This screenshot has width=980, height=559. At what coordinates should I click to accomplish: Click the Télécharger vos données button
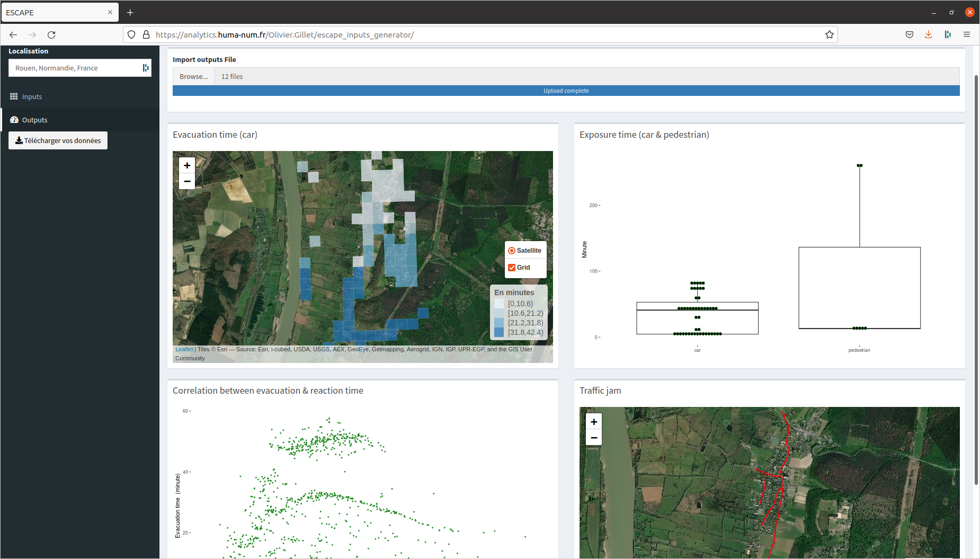tap(58, 140)
